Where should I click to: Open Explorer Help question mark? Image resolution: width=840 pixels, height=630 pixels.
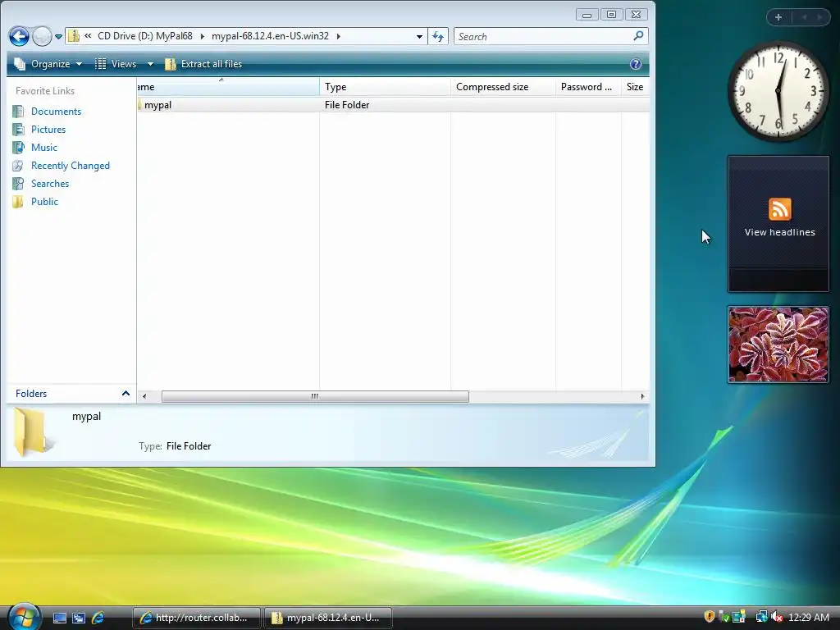coord(636,64)
